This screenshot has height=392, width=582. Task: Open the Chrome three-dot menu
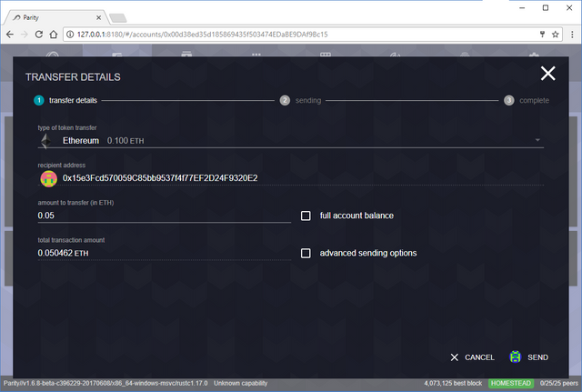pyautogui.click(x=572, y=35)
